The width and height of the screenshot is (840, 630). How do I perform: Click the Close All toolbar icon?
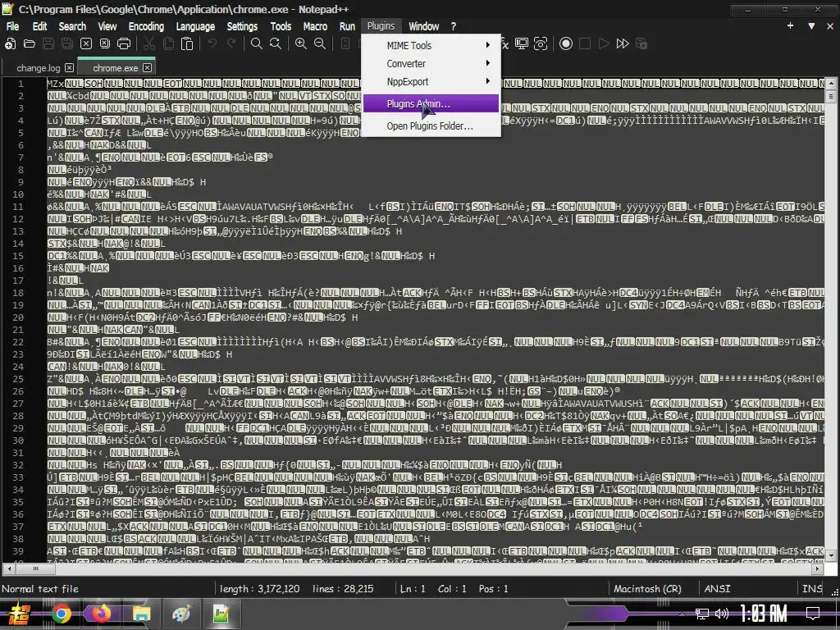(x=104, y=44)
